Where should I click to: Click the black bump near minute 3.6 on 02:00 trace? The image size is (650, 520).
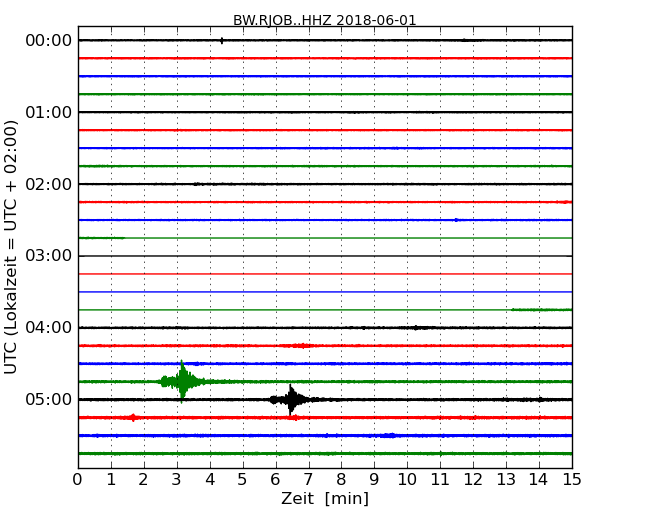coord(198,184)
